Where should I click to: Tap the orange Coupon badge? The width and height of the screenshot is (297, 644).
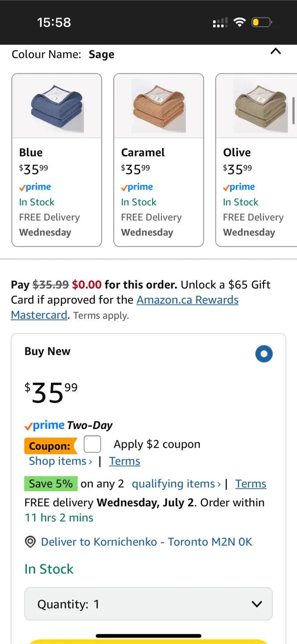pyautogui.click(x=50, y=446)
